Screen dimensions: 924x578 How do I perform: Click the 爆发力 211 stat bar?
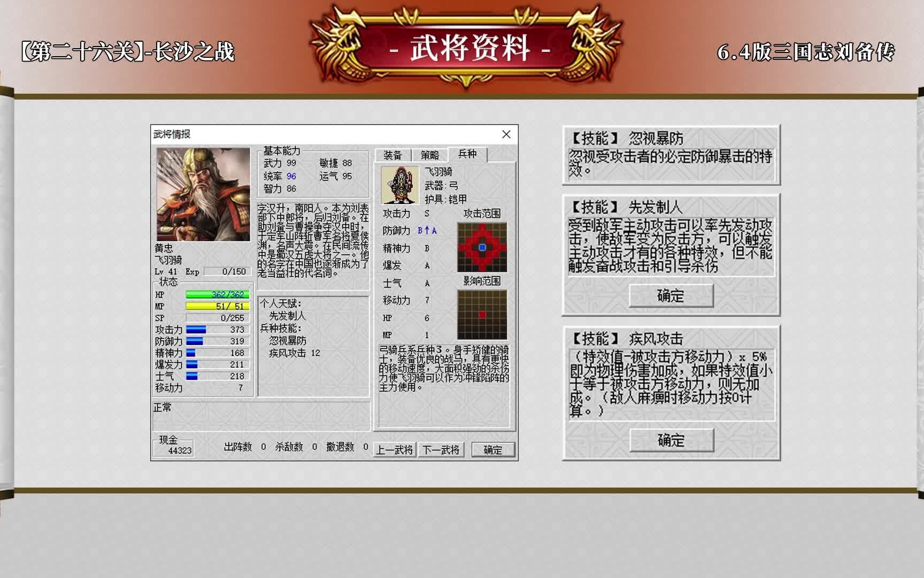pos(217,364)
